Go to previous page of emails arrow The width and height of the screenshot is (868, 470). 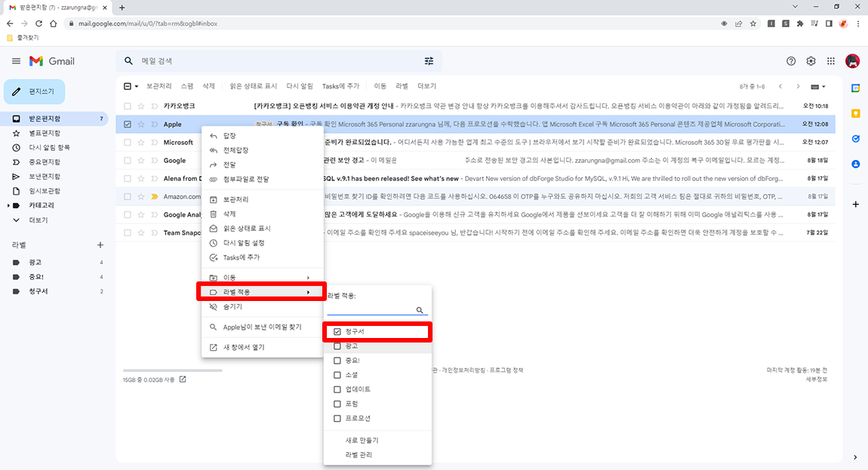click(x=780, y=86)
